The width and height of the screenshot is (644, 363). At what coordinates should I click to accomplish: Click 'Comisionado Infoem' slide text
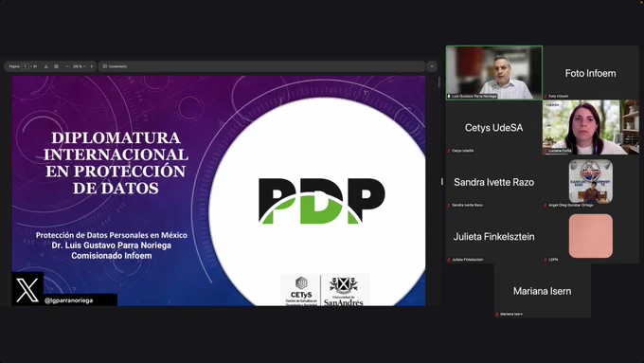112,256
